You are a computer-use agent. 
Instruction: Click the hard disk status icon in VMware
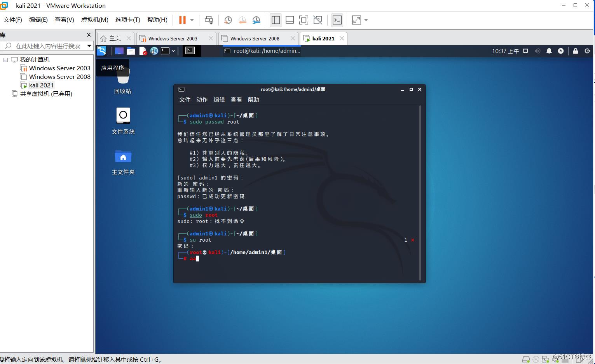coord(526,359)
